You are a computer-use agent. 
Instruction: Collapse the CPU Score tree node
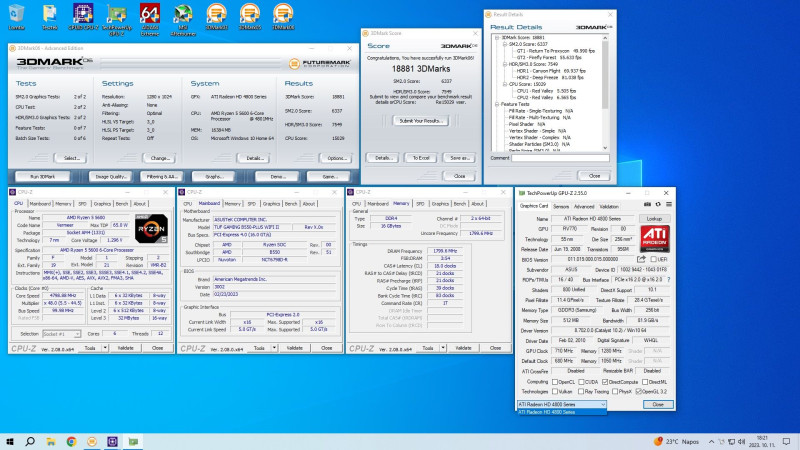tap(505, 84)
